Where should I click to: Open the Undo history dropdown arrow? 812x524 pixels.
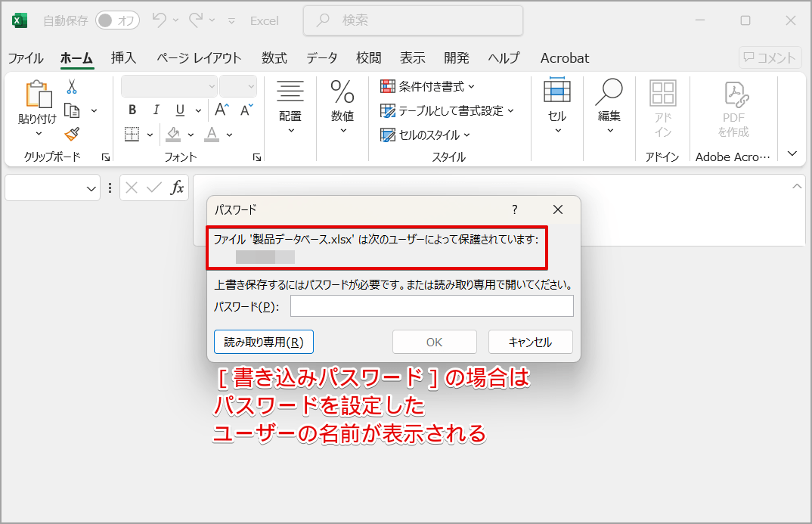point(175,20)
